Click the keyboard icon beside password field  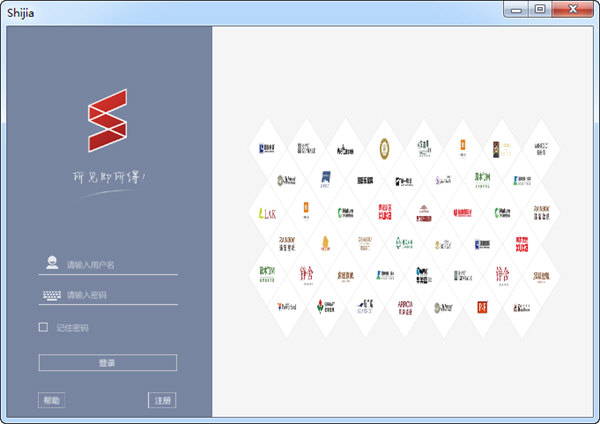click(x=51, y=295)
